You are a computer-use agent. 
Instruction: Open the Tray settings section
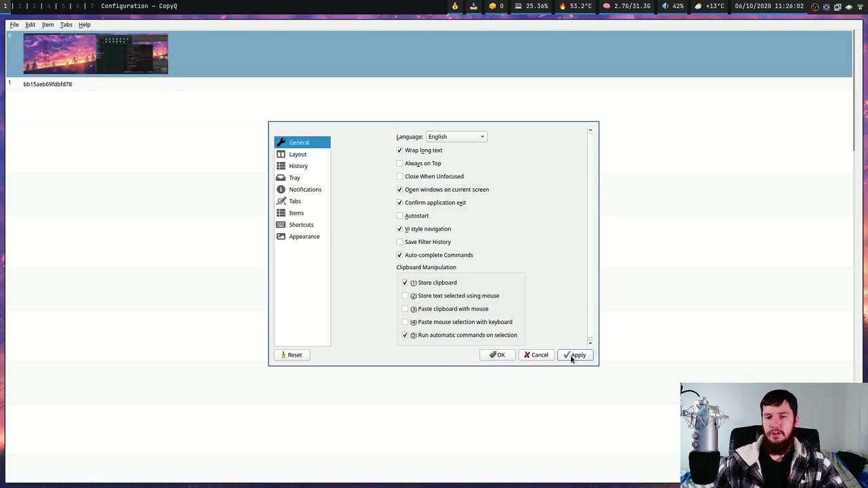click(294, 178)
